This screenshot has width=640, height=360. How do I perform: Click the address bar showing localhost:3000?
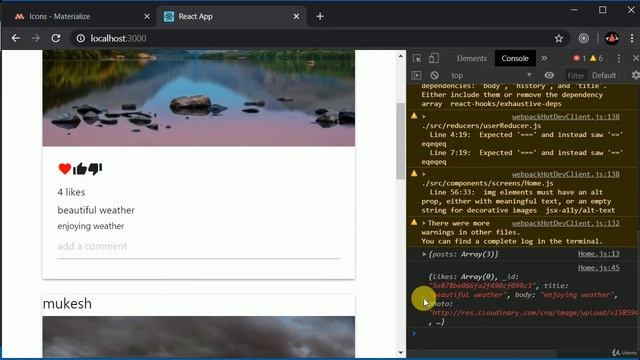click(x=314, y=38)
